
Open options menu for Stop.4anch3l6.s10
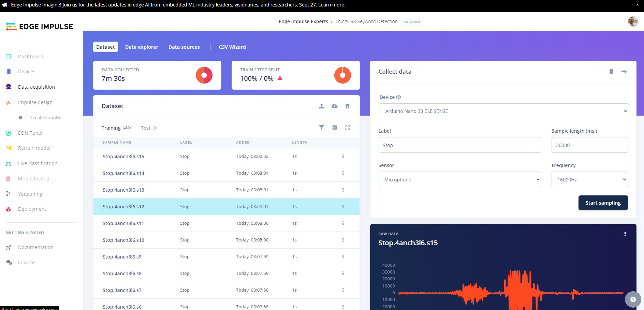(343, 240)
